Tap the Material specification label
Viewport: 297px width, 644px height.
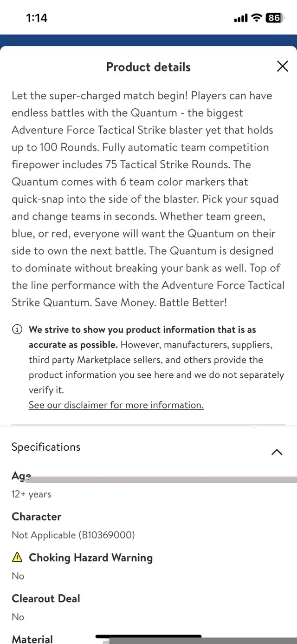(32, 639)
